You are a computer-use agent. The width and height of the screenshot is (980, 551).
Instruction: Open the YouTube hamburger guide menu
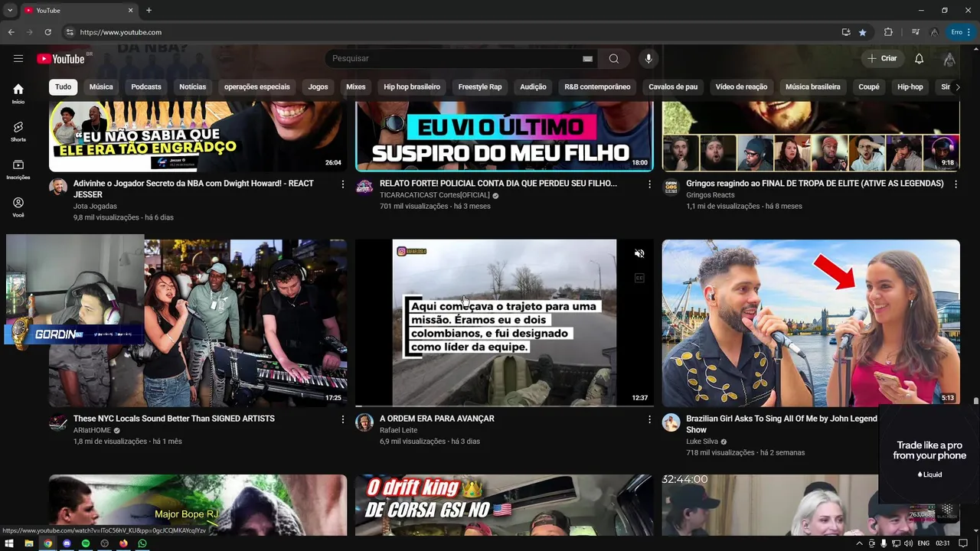click(x=18, y=58)
